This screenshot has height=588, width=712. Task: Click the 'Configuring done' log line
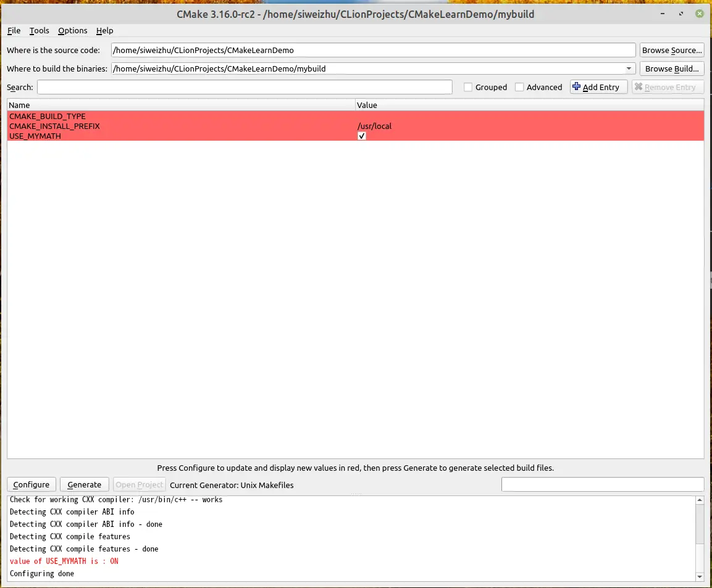(42, 573)
